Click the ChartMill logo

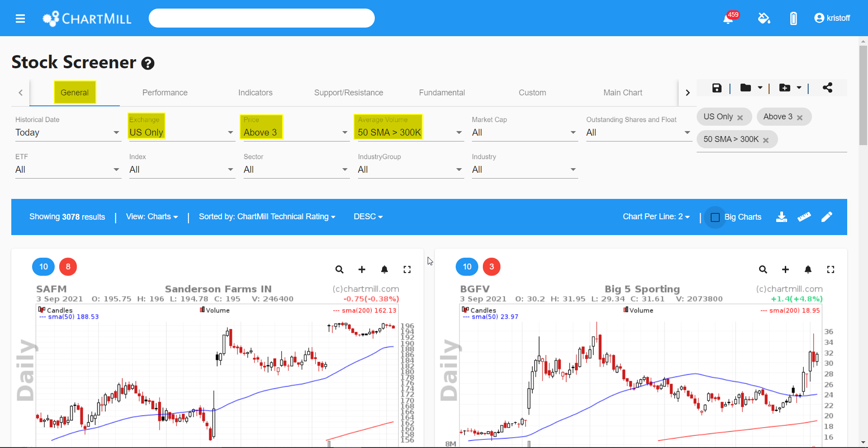pyautogui.click(x=87, y=19)
